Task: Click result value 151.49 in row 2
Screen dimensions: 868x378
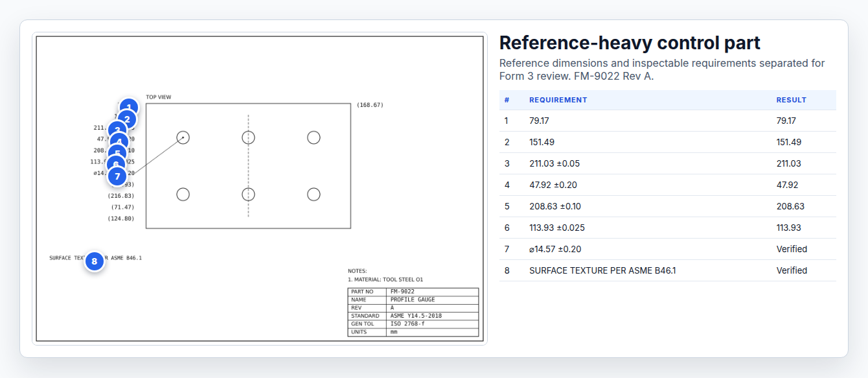Action: pos(789,142)
